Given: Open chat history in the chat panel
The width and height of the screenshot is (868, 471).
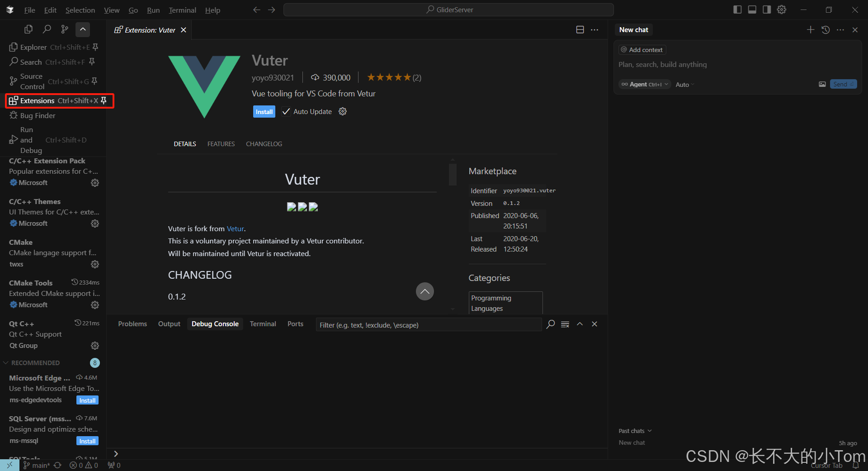Looking at the screenshot, I should pyautogui.click(x=826, y=30).
